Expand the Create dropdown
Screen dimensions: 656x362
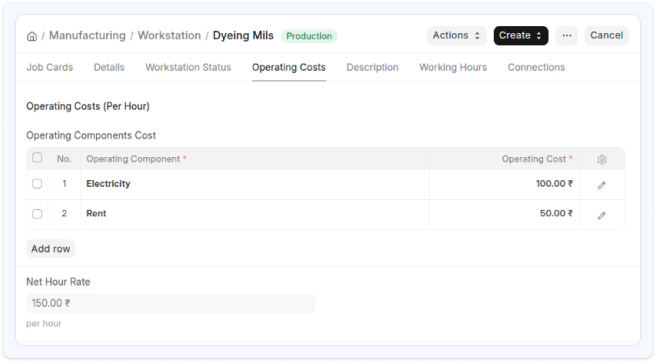(521, 36)
